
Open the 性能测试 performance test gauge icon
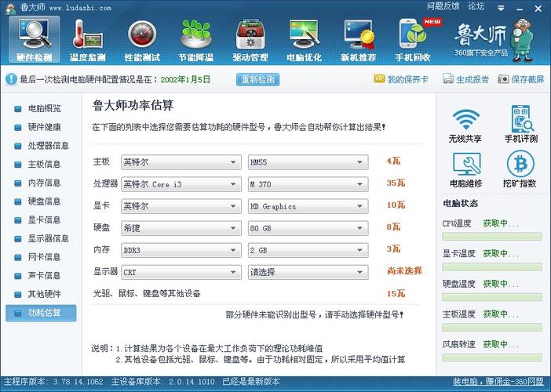[142, 40]
